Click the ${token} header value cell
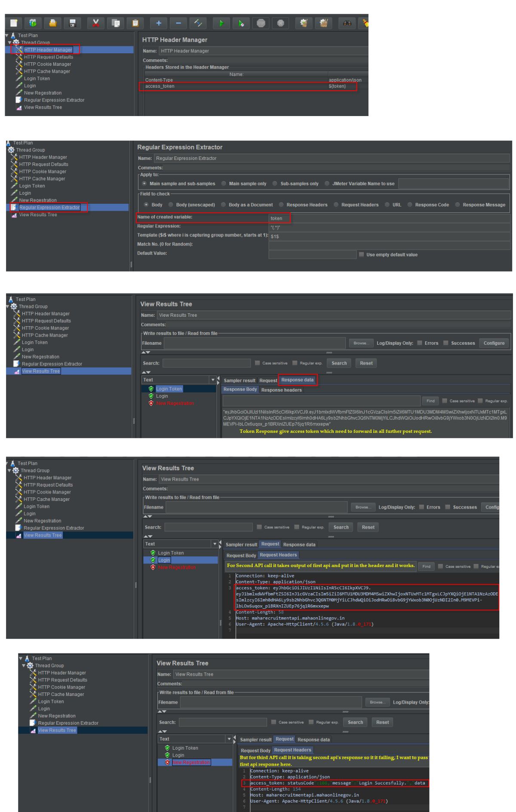Screen dimensions: 516x812 [x=348, y=86]
